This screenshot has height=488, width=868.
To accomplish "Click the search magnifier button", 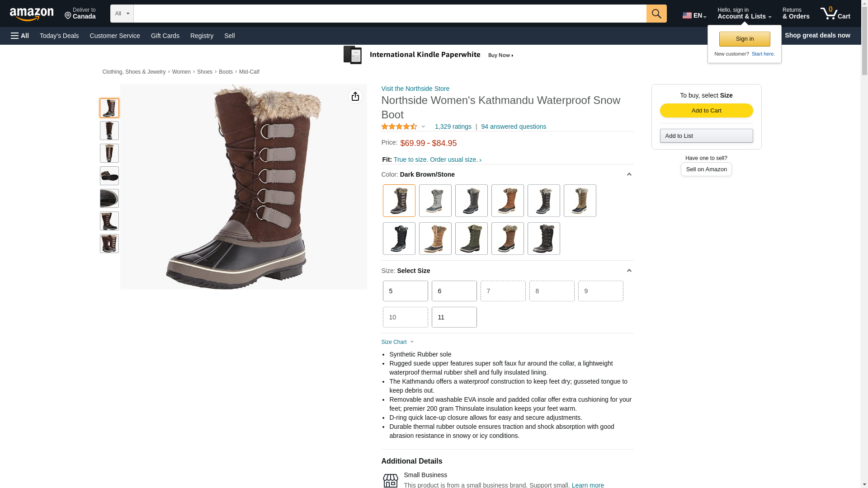I will click(656, 14).
